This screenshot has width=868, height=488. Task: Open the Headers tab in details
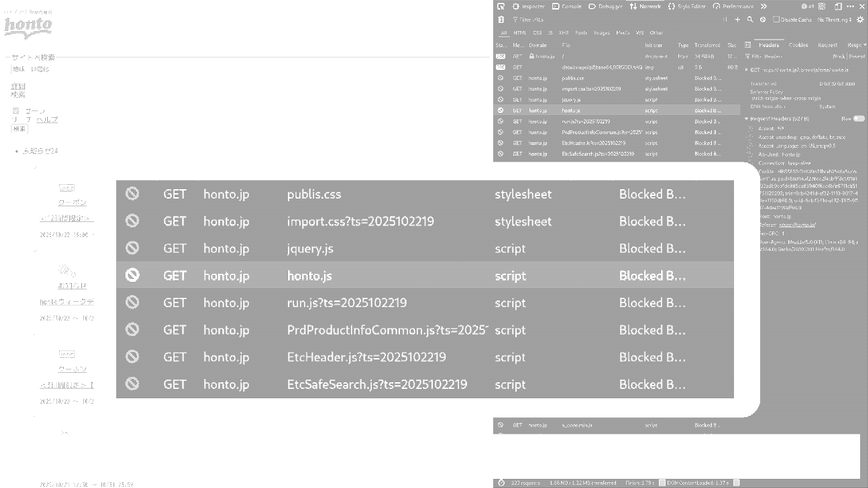click(x=769, y=45)
